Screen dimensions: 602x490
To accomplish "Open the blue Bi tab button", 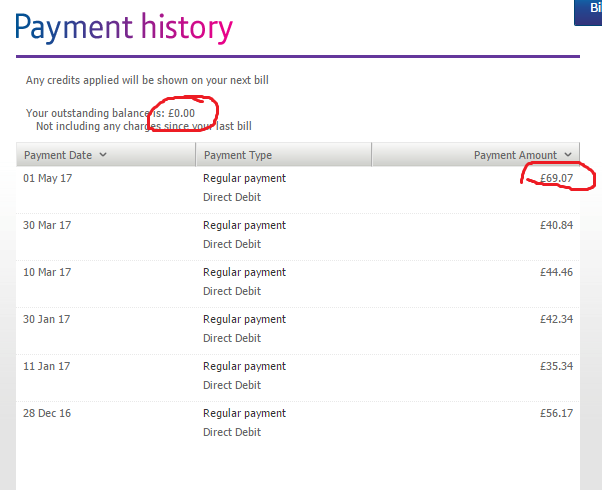I will click(x=588, y=12).
